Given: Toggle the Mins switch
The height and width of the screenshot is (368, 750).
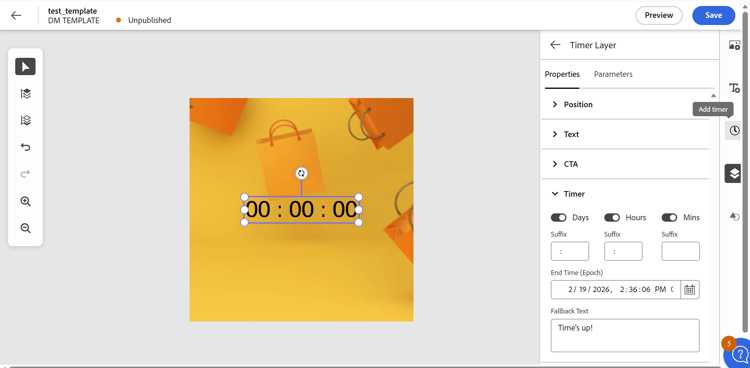Looking at the screenshot, I should coord(669,217).
